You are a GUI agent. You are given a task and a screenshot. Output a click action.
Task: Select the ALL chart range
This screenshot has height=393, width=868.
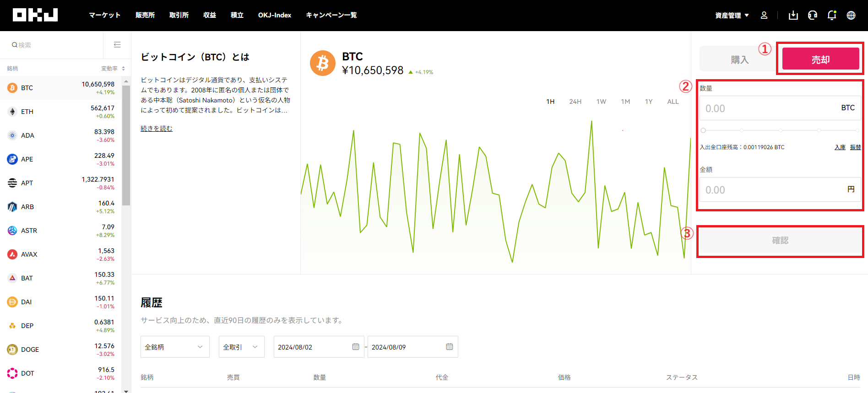point(673,102)
